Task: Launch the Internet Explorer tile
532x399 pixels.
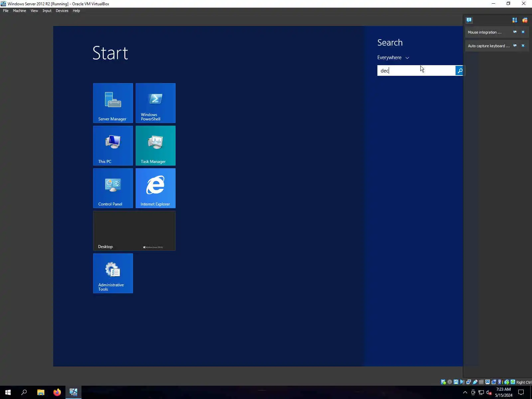Action: (156, 188)
